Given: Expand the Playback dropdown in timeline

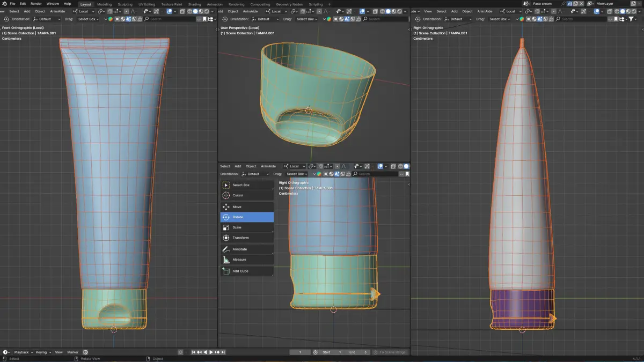Looking at the screenshot, I should 23,352.
